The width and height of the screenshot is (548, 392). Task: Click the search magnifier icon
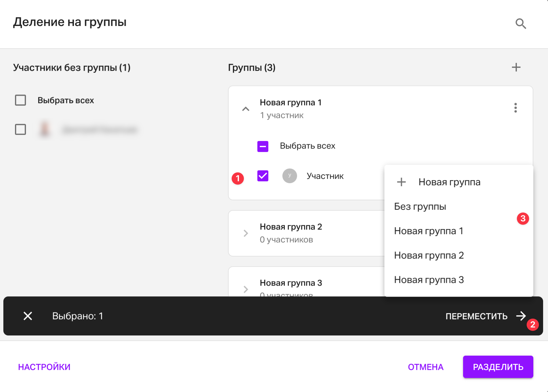[x=520, y=24]
